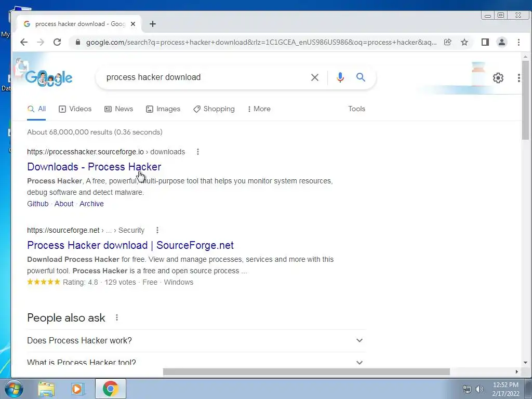Viewport: 532px width, 399px height.
Task: Open the Chrome side panel icon
Action: [x=485, y=42]
